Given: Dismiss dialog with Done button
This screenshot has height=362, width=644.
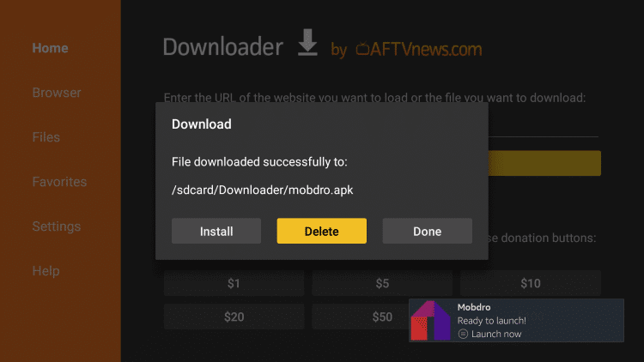Looking at the screenshot, I should tap(427, 231).
